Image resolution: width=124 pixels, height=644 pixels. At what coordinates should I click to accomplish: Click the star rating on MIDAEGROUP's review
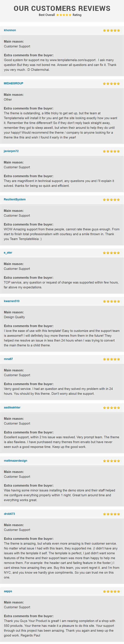click(112, 84)
